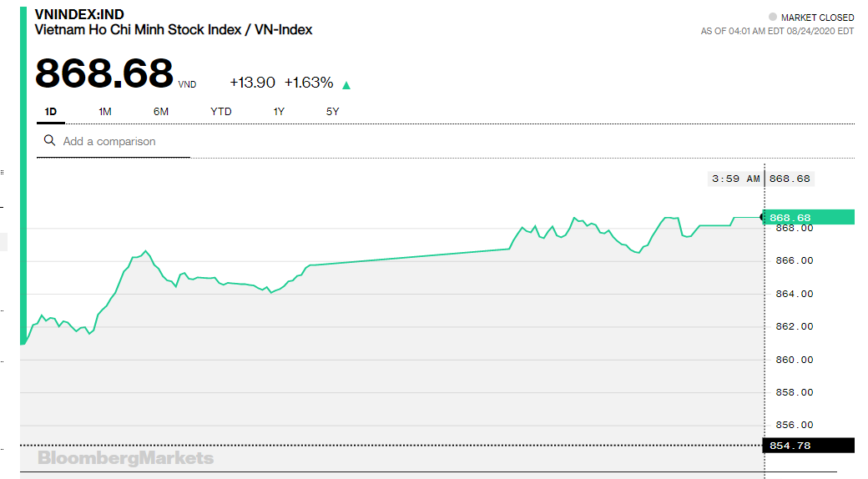Click the AS OF 04:01 AM EDT timestamp
This screenshot has height=479, width=868.
click(777, 32)
